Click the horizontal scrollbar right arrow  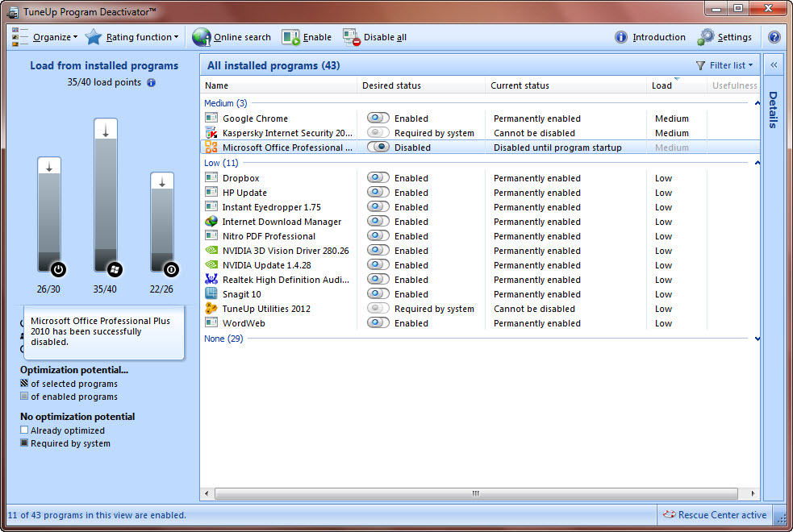coord(753,493)
